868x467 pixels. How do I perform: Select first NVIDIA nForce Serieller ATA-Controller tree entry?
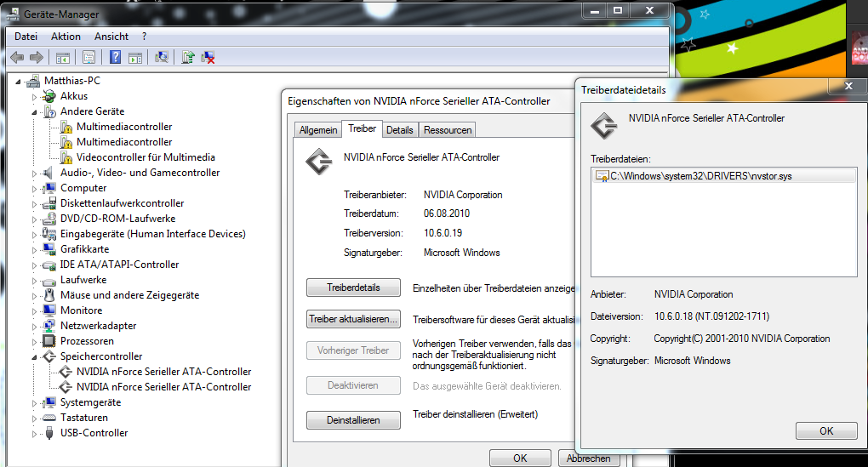(x=164, y=372)
